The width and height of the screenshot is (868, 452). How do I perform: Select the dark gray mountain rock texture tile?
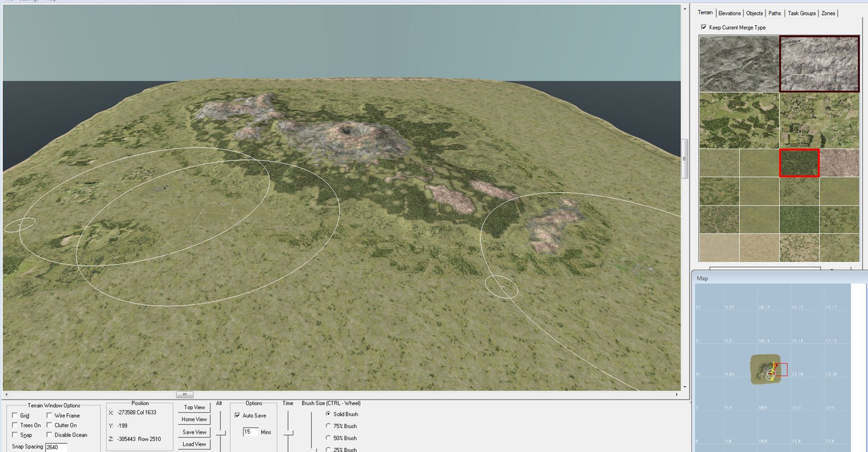tap(739, 63)
